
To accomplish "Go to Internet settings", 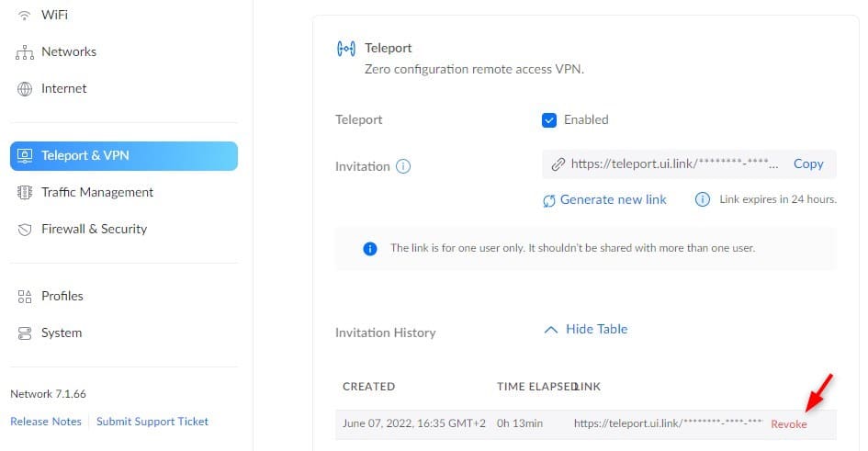I will pyautogui.click(x=63, y=88).
